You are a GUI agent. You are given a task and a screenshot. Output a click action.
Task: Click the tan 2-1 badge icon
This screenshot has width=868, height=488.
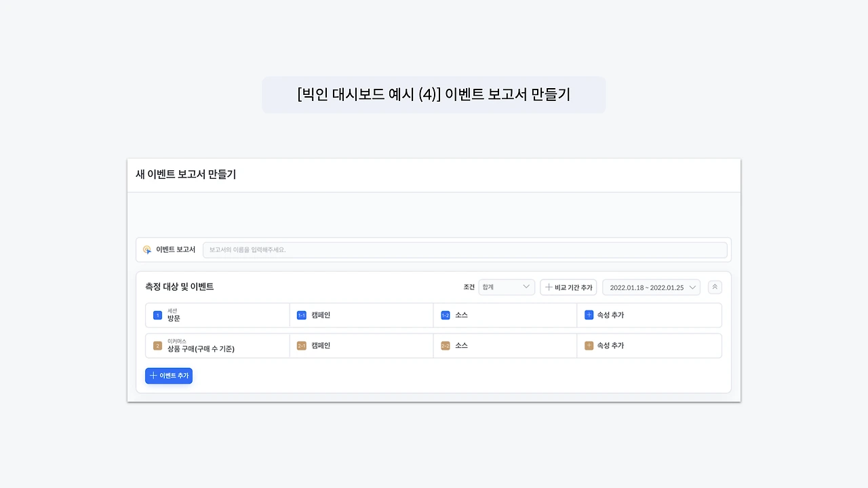[x=302, y=346]
